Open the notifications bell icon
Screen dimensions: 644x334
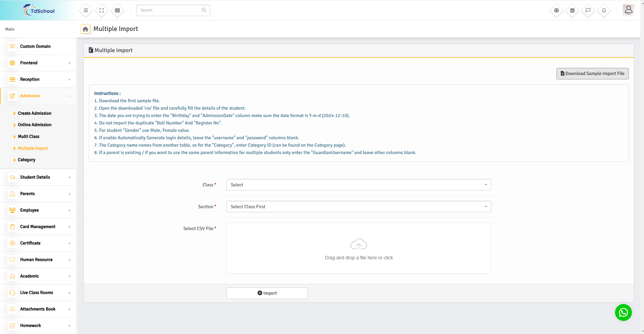click(604, 10)
